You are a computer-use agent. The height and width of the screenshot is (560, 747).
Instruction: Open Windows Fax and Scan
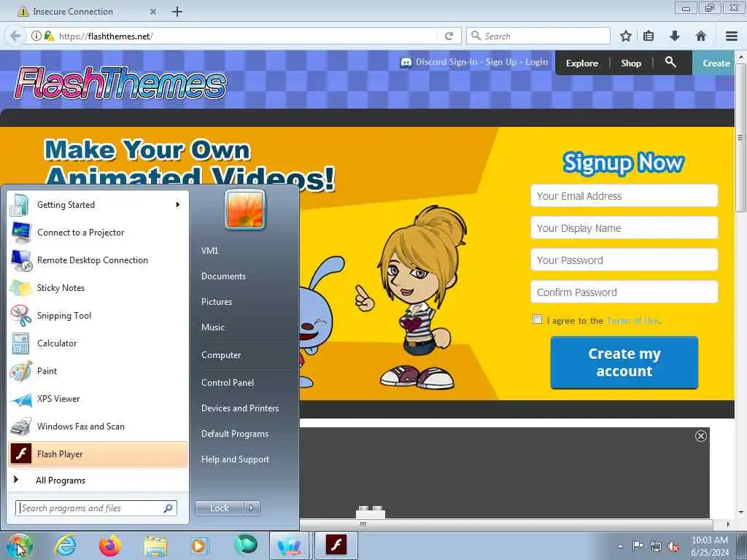98,426
